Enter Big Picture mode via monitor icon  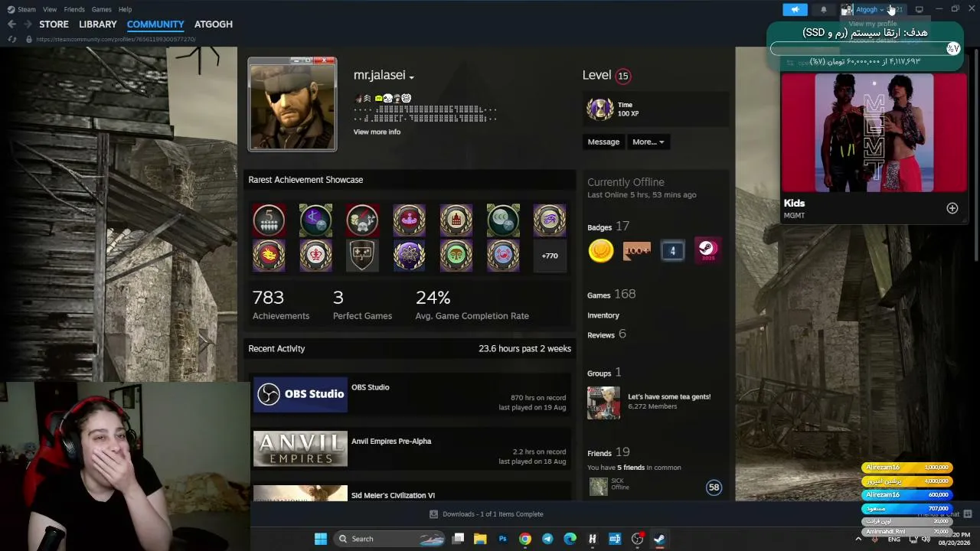click(x=919, y=9)
